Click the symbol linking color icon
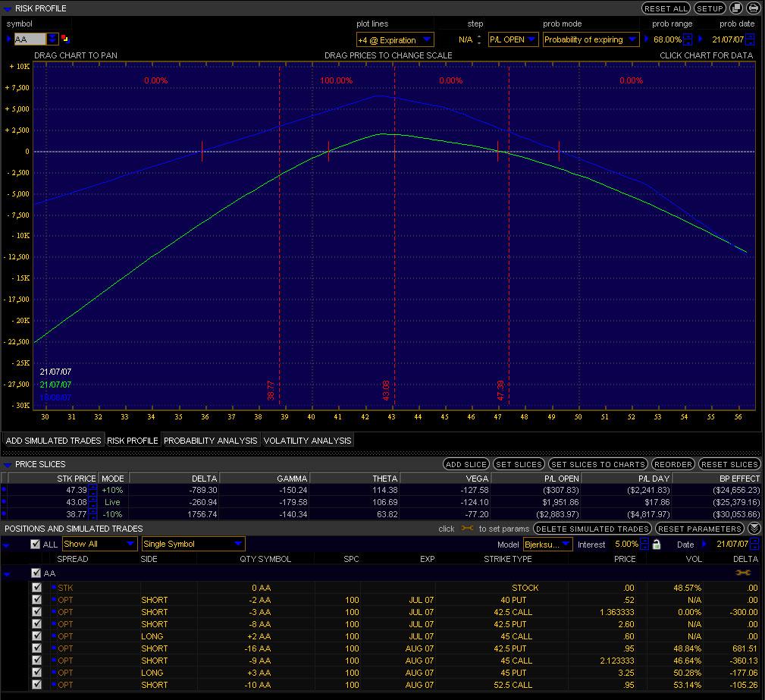This screenshot has height=700, width=765. pos(65,39)
